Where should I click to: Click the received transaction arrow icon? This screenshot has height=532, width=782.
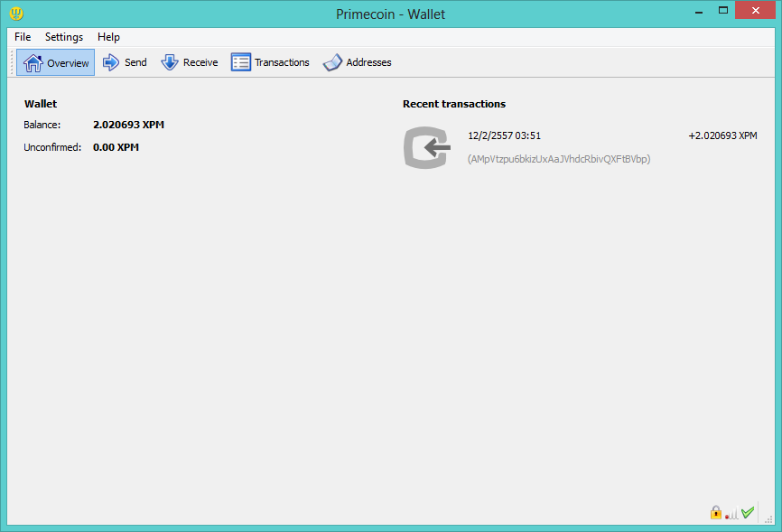[427, 147]
